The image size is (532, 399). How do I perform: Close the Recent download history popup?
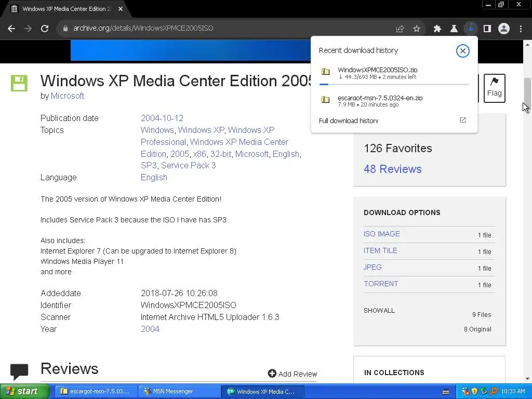pos(462,51)
